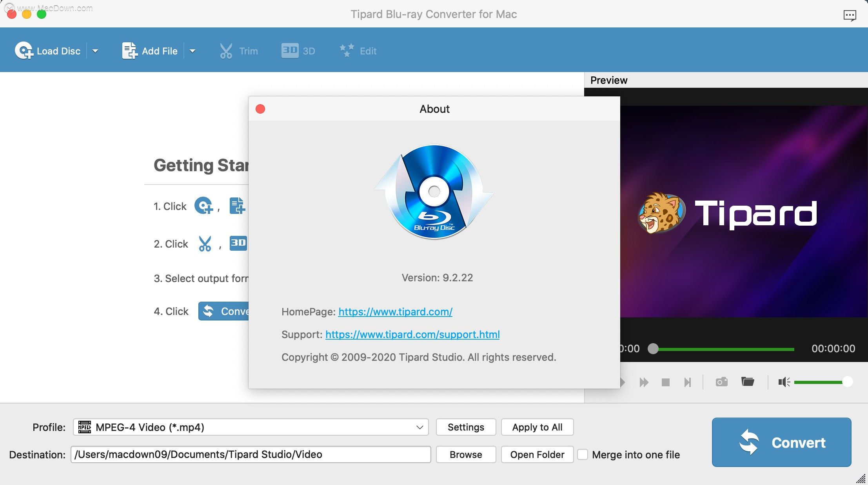The image size is (868, 485).
Task: Click the Convert button in step 4
Action: pos(223,311)
